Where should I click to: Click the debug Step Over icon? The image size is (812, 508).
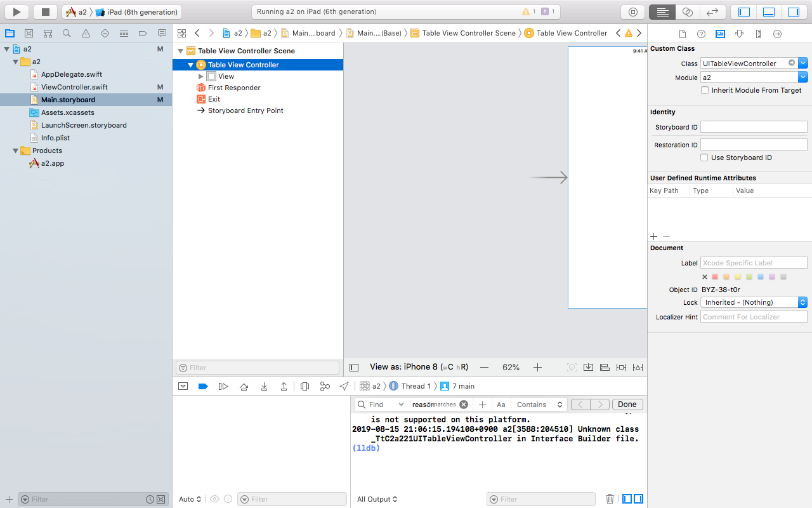coord(244,386)
